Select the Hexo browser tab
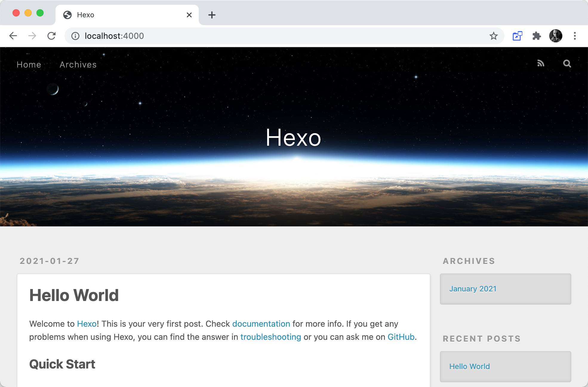 (x=127, y=15)
